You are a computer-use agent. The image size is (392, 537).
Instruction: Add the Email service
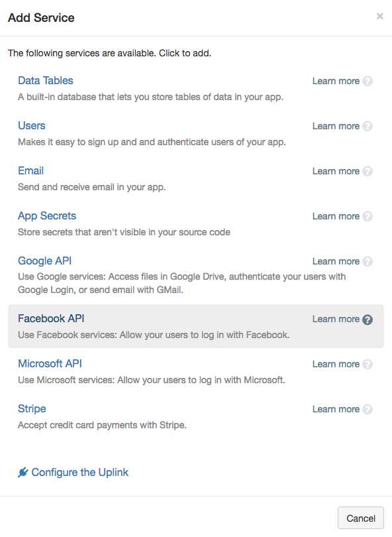(30, 171)
